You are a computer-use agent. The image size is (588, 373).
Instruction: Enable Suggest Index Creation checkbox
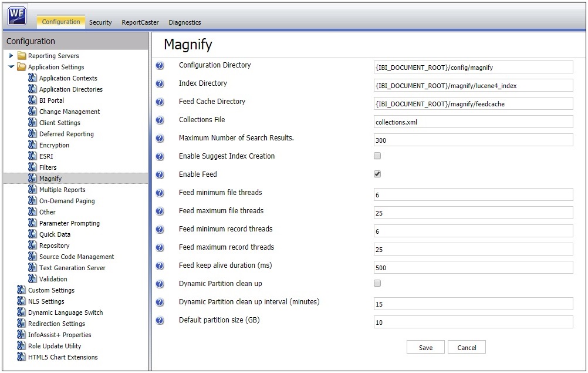pos(377,156)
